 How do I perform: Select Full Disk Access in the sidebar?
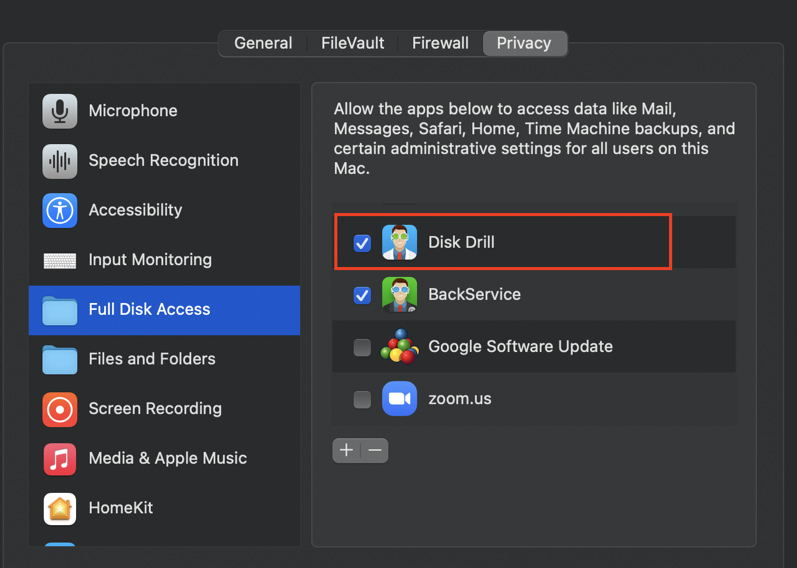[x=149, y=310]
